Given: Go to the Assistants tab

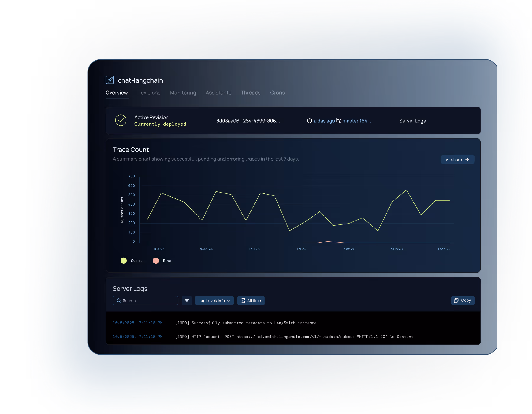Looking at the screenshot, I should pos(218,93).
